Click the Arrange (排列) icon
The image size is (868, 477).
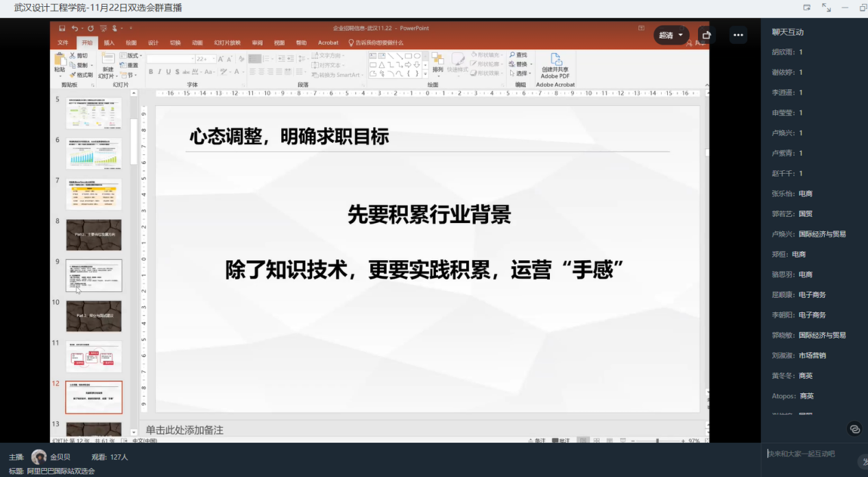click(x=437, y=60)
